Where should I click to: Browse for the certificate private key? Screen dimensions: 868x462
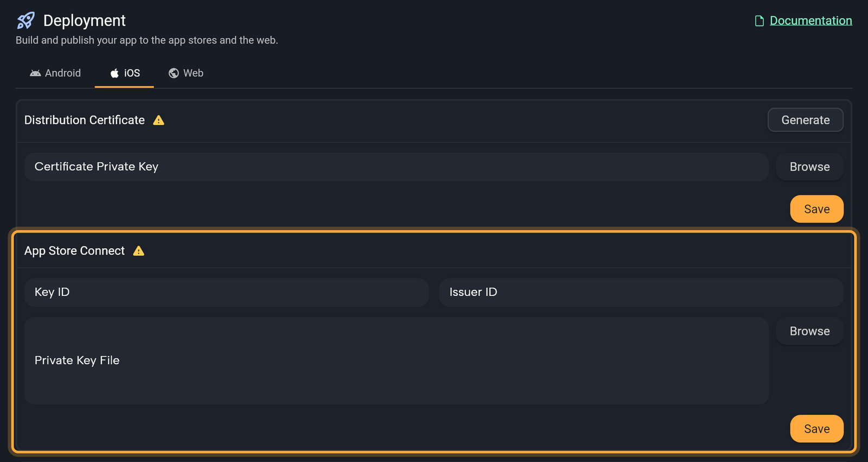(809, 167)
